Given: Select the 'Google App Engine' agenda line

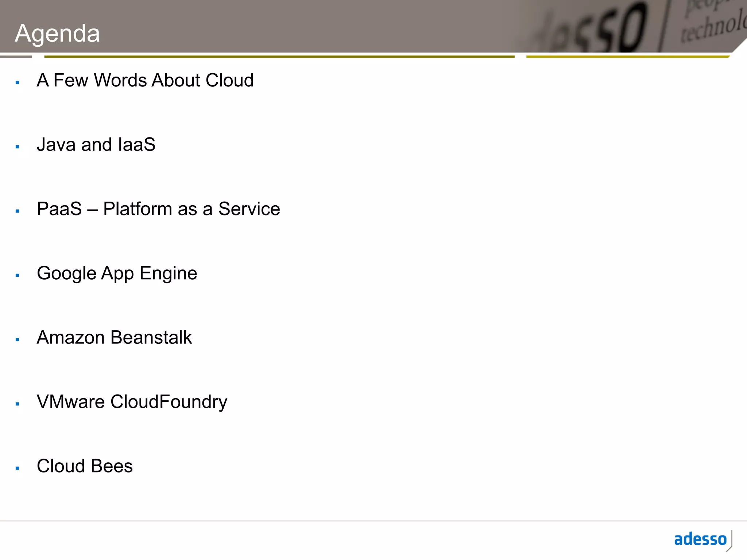Looking at the screenshot, I should (117, 273).
